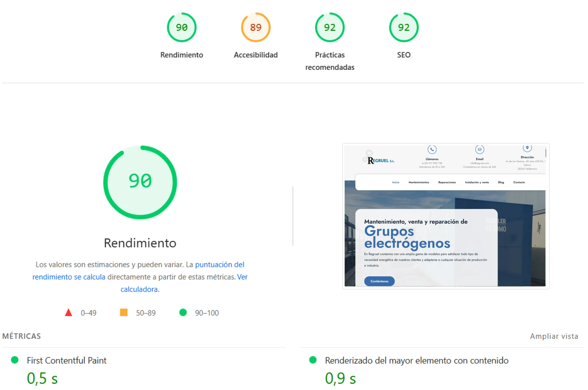Click the red triangle 0–49 legend icon

point(68,313)
